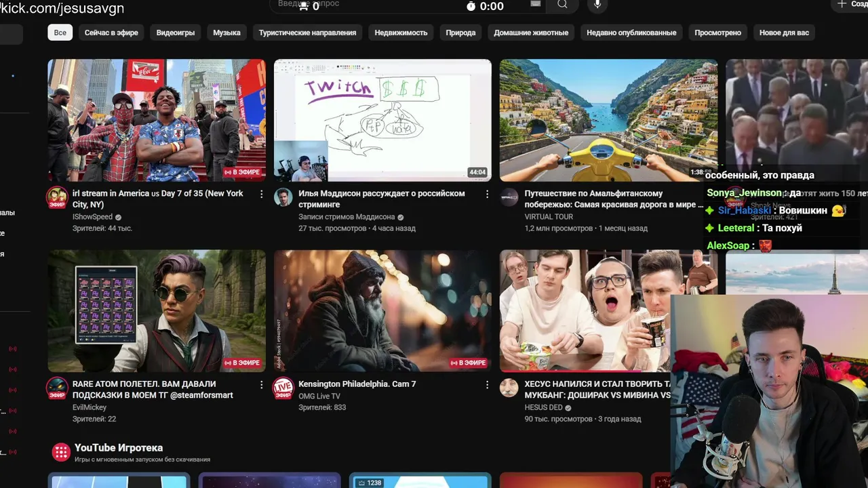868x488 pixels.
Task: Open title Илья Мэддисон рассуждает о российском стриминге
Action: click(382, 199)
